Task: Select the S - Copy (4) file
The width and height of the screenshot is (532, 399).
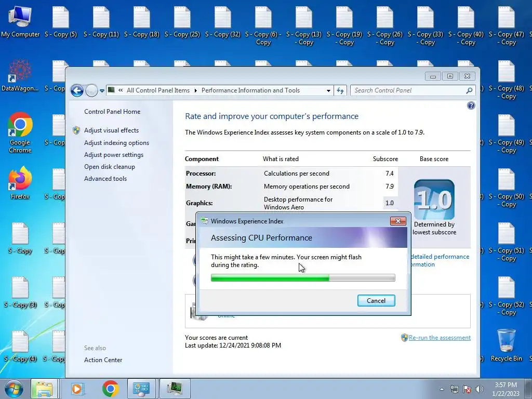Action: (20, 346)
